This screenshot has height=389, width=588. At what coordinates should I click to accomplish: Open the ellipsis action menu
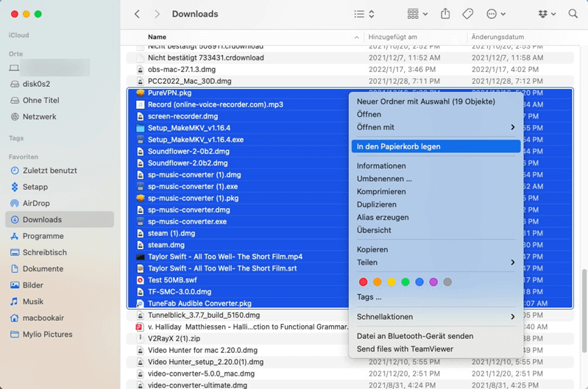tap(495, 14)
